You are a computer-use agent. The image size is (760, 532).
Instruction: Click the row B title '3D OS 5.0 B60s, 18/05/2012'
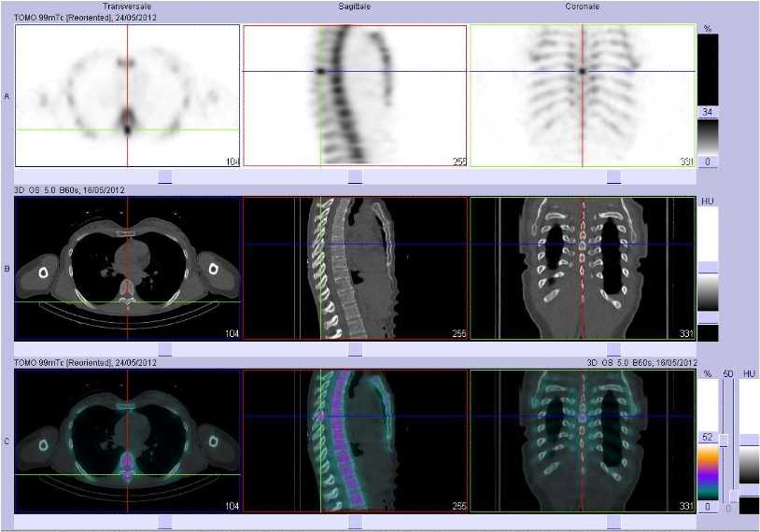coord(69,189)
